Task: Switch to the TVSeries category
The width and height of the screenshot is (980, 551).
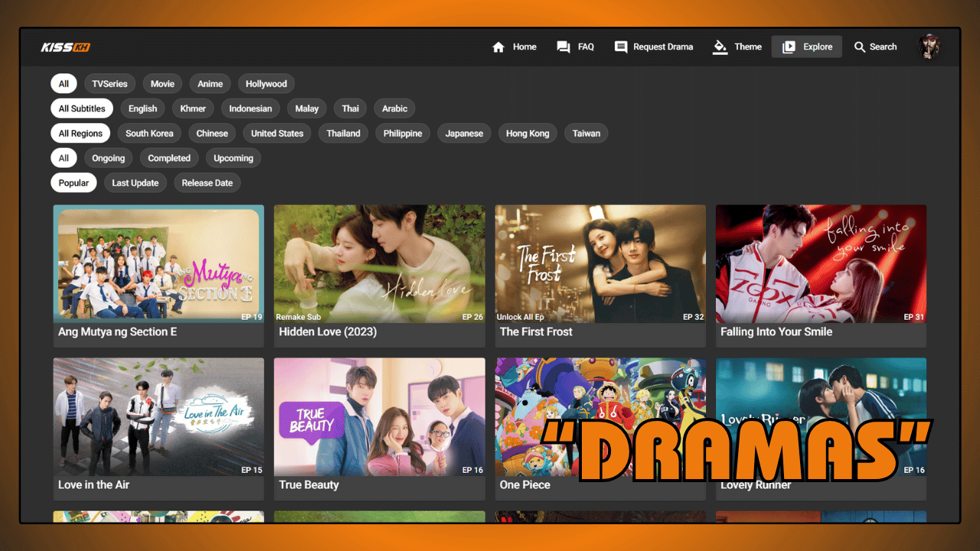Action: [x=109, y=83]
